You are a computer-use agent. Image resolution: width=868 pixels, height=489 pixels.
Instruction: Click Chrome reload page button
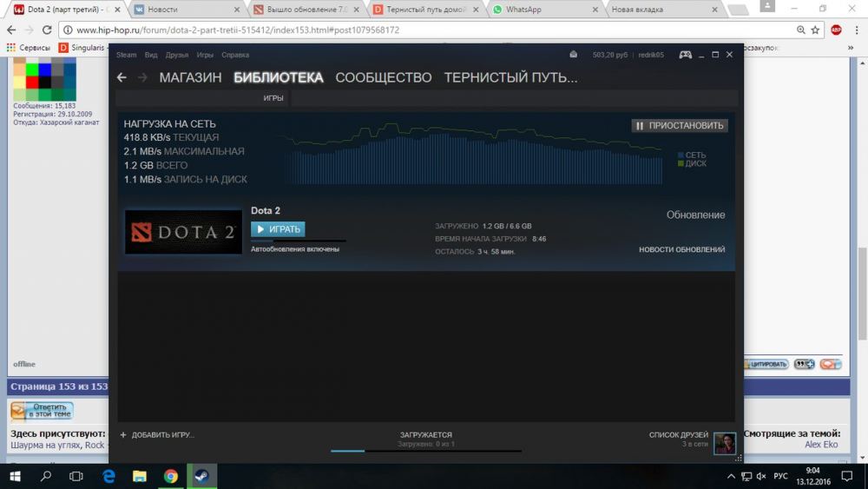pyautogui.click(x=47, y=30)
